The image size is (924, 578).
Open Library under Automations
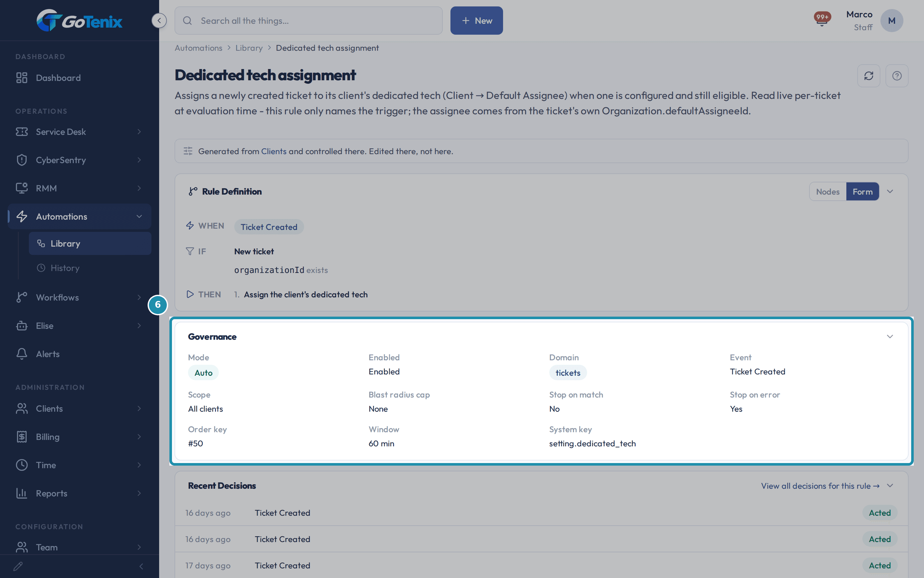coord(90,243)
